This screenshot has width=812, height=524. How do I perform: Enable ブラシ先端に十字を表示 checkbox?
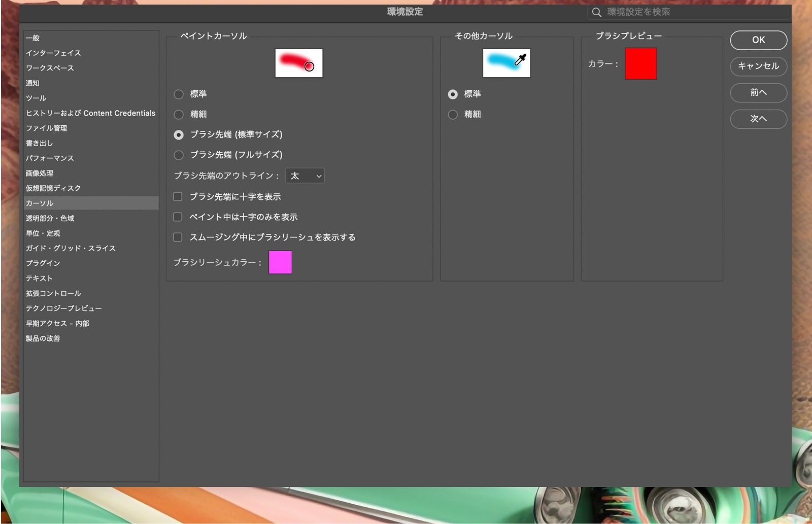tap(178, 196)
